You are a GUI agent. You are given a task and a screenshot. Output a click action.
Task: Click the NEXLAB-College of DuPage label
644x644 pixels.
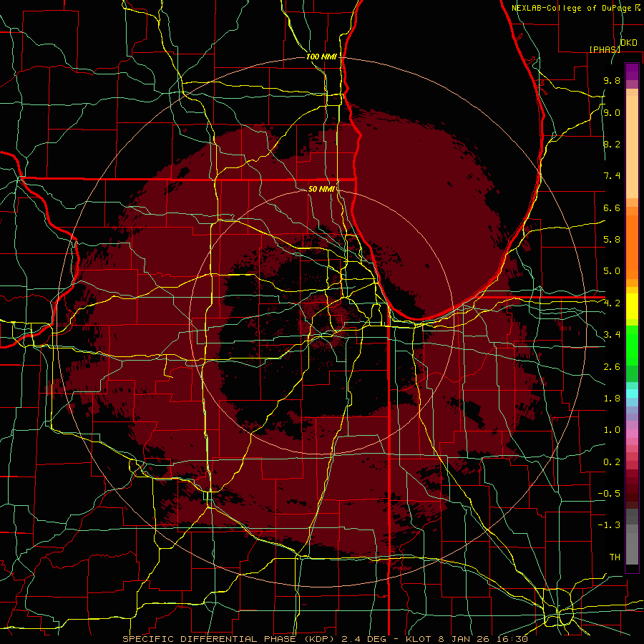pyautogui.click(x=572, y=8)
